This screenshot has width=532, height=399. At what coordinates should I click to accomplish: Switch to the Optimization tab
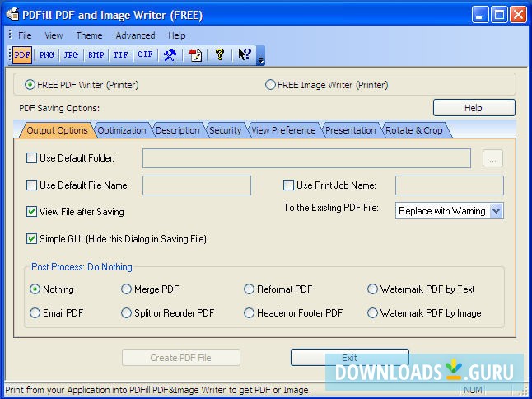tap(122, 130)
